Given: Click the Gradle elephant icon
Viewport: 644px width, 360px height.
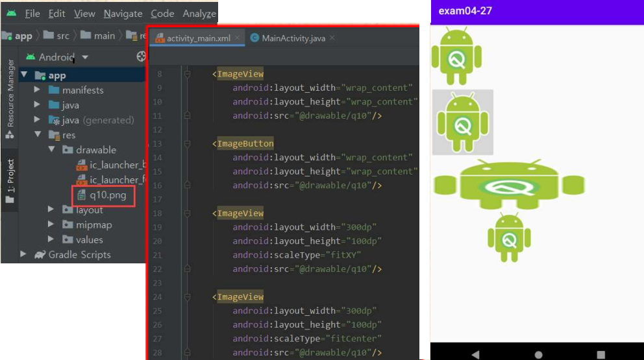Looking at the screenshot, I should click(x=40, y=254).
